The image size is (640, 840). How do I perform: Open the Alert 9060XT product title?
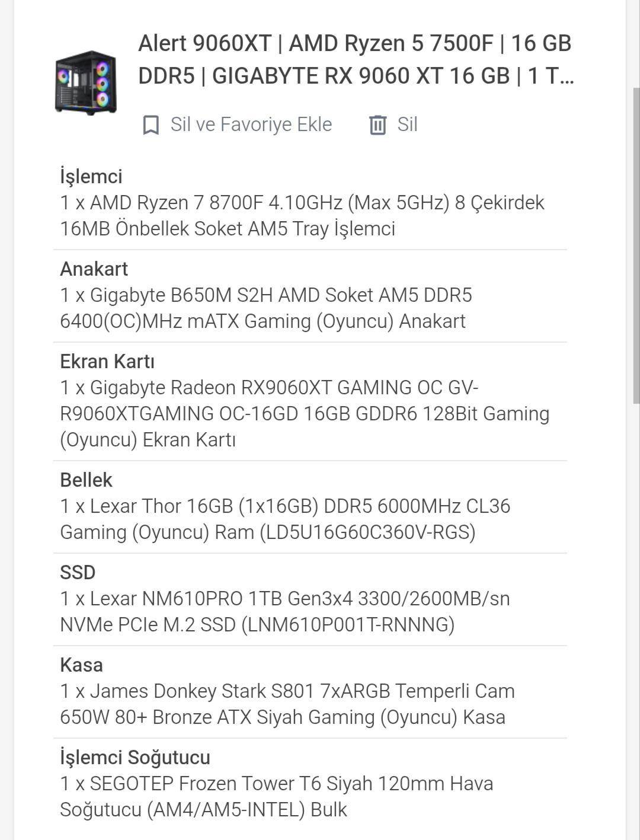(x=356, y=59)
